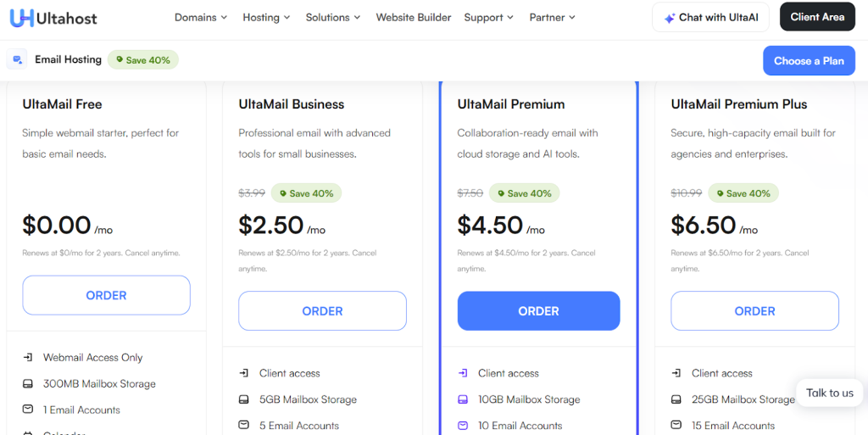This screenshot has width=868, height=435.
Task: Order the UltaMail Premium Plus plan
Action: 755,311
